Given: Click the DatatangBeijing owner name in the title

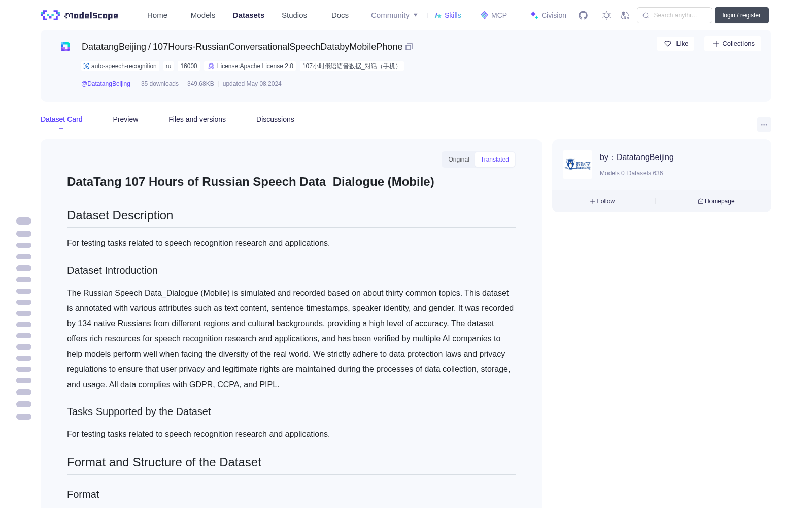Looking at the screenshot, I should click(114, 47).
